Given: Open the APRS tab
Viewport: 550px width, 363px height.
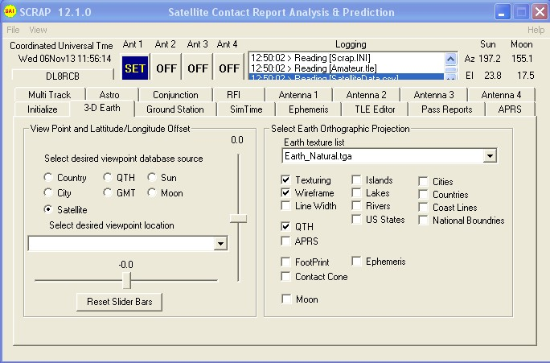Looking at the screenshot, I should point(510,109).
